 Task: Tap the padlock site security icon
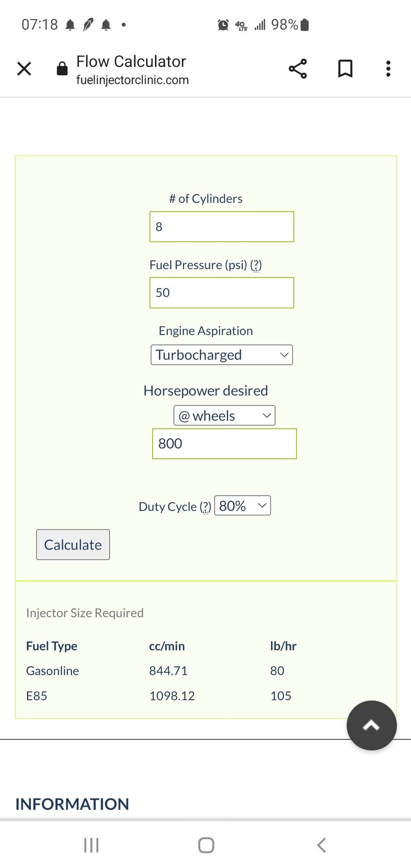pos(62,69)
